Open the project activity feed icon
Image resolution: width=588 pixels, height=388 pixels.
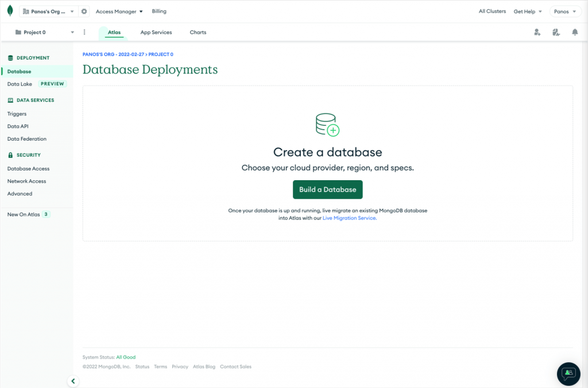556,32
